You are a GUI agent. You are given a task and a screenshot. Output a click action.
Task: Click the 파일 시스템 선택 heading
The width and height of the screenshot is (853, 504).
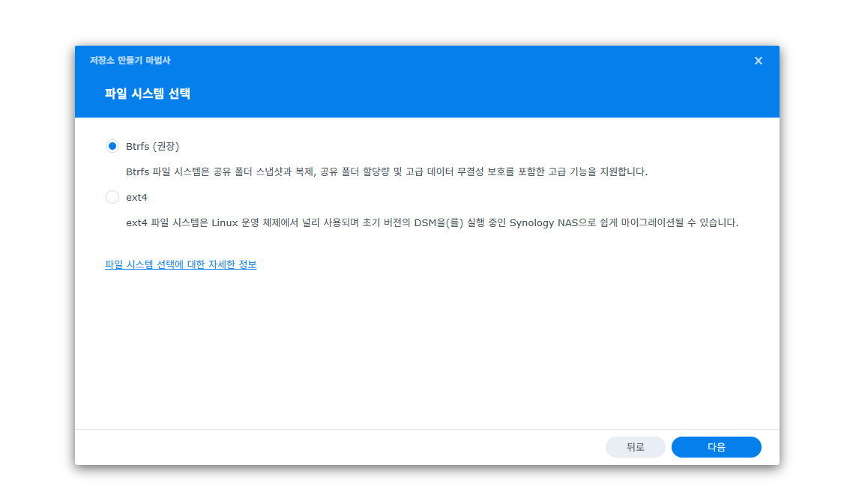(148, 94)
